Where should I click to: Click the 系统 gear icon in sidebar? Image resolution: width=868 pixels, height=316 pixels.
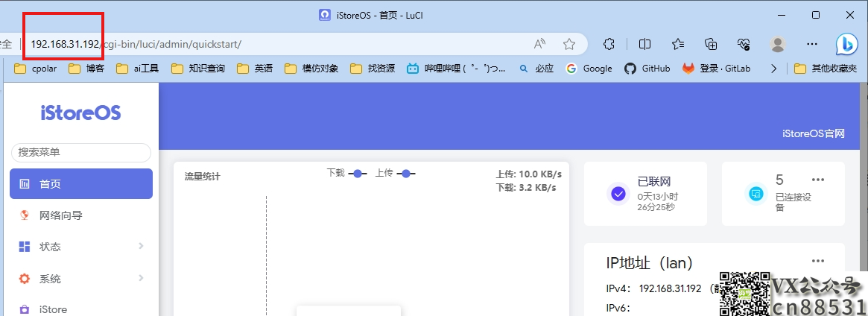(25, 279)
